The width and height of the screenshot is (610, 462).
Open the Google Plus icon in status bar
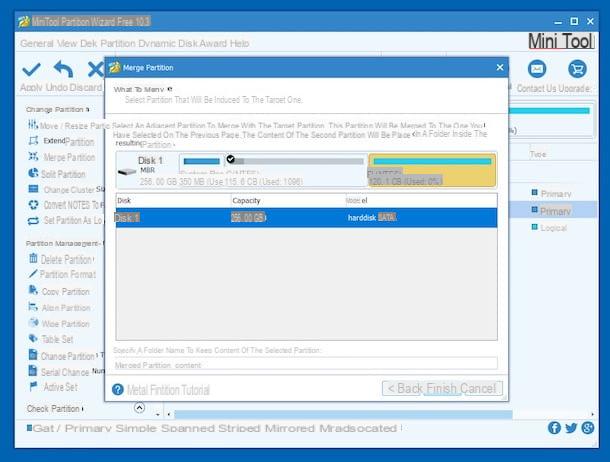587,428
